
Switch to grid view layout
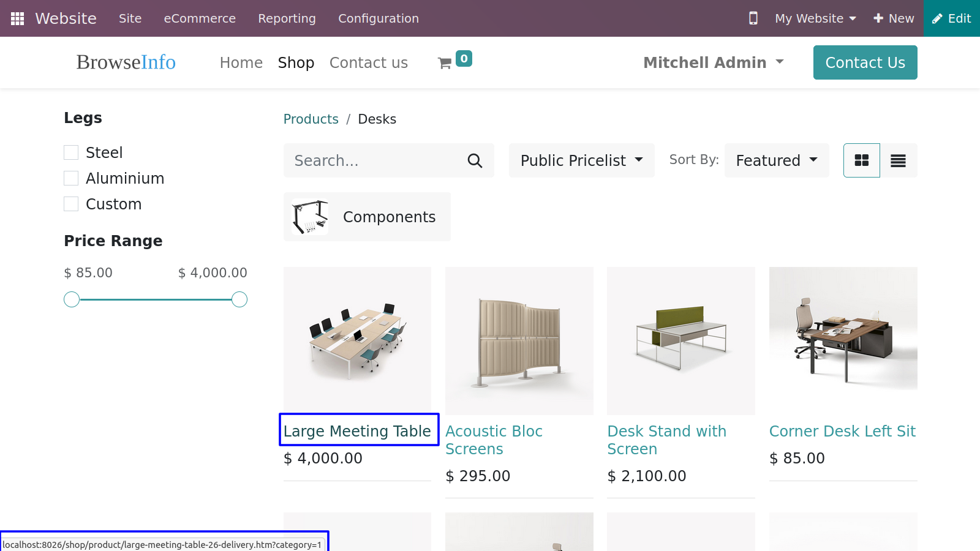(x=862, y=160)
